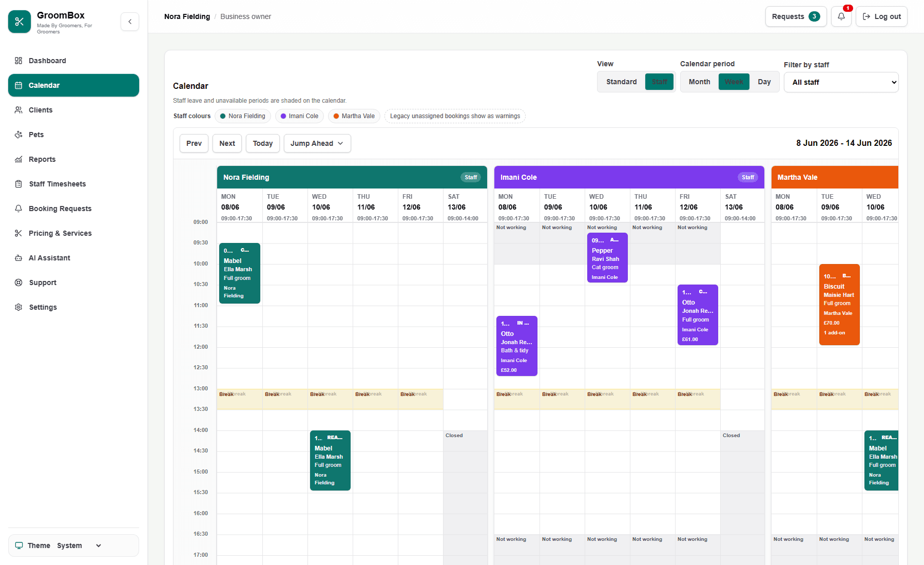
Task: Click the Next week button
Action: (x=227, y=143)
